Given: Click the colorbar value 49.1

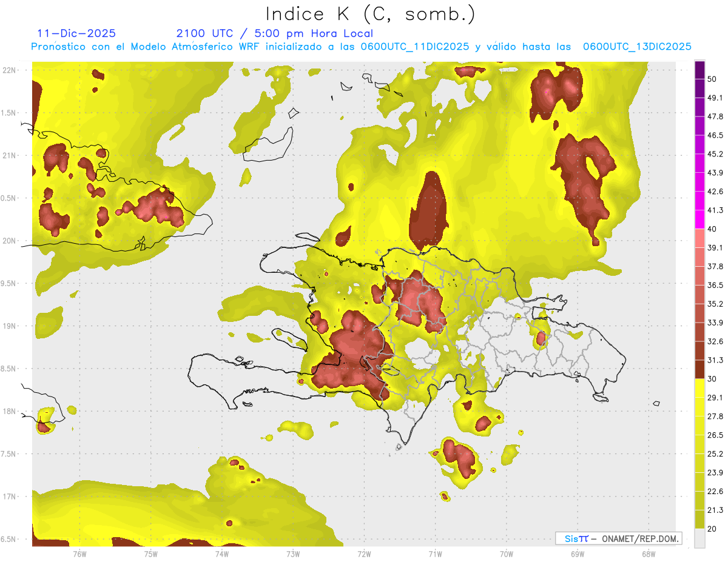Looking at the screenshot, I should [x=715, y=98].
